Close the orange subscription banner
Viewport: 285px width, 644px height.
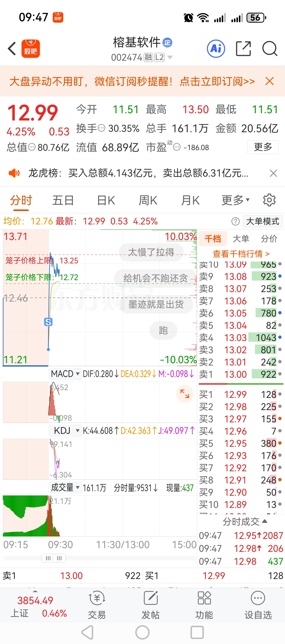point(270,81)
